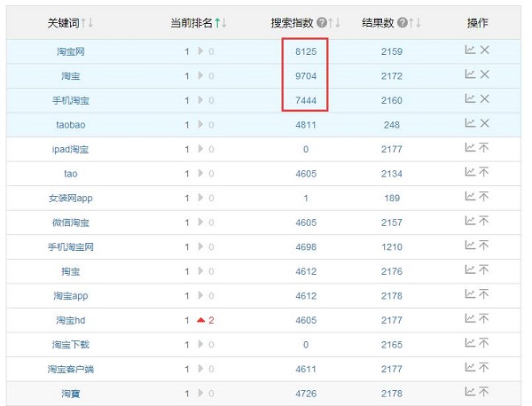Pin 掏宝 keyword to top
Image resolution: width=532 pixels, height=406 pixels.
click(484, 269)
